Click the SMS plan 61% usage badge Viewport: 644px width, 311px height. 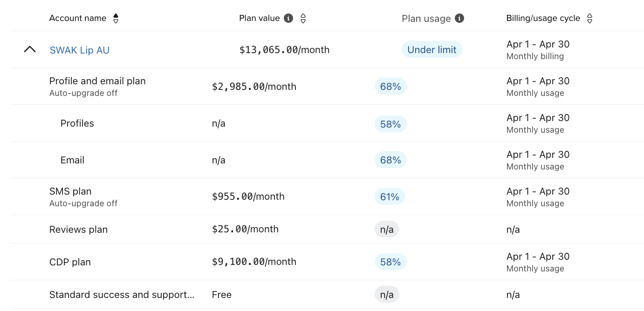point(390,197)
